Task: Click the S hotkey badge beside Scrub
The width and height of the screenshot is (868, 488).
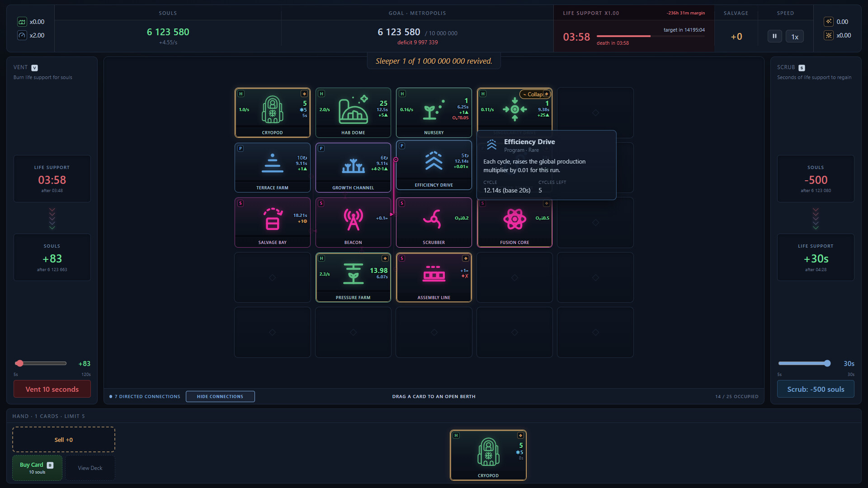Action: point(802,68)
